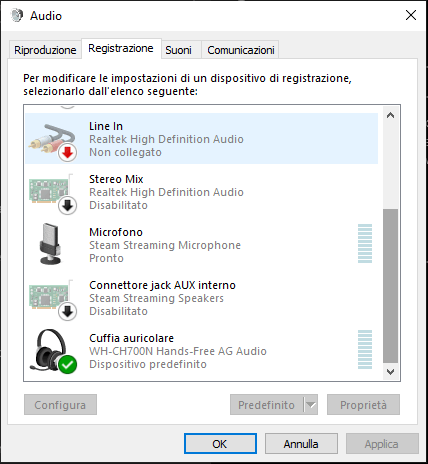The image size is (428, 464).
Task: Click the Stereo Mix sound card icon
Action: 52,193
